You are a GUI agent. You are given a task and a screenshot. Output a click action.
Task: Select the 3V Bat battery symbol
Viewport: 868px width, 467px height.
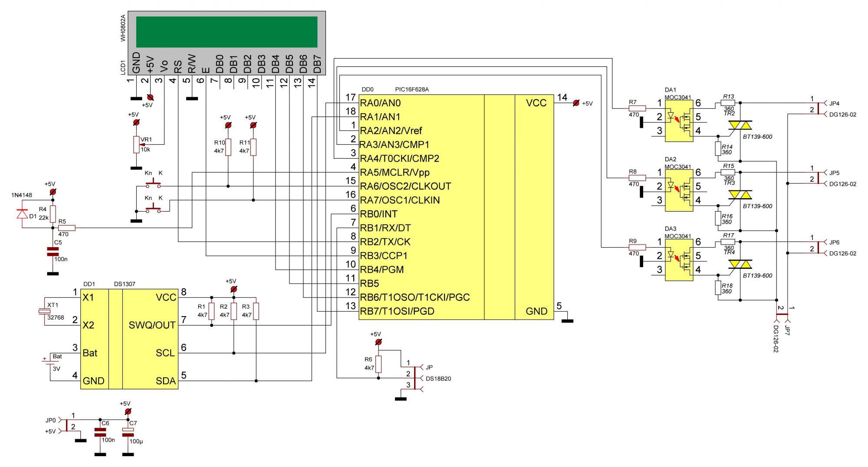pyautogui.click(x=44, y=361)
